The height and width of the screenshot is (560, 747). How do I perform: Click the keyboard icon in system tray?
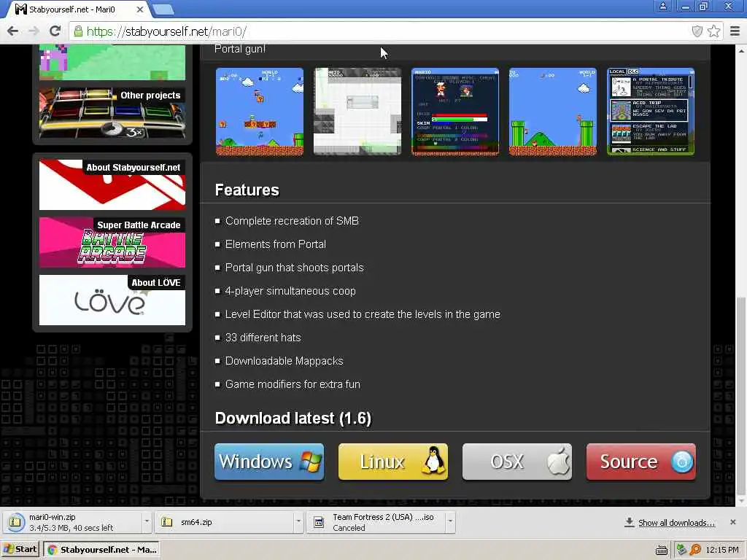point(661,551)
